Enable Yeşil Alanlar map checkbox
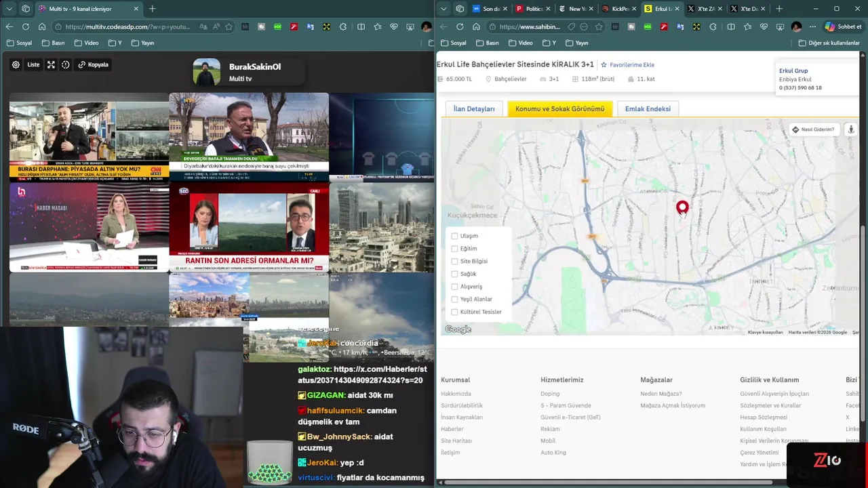This screenshot has width=868, height=488. pos(454,299)
